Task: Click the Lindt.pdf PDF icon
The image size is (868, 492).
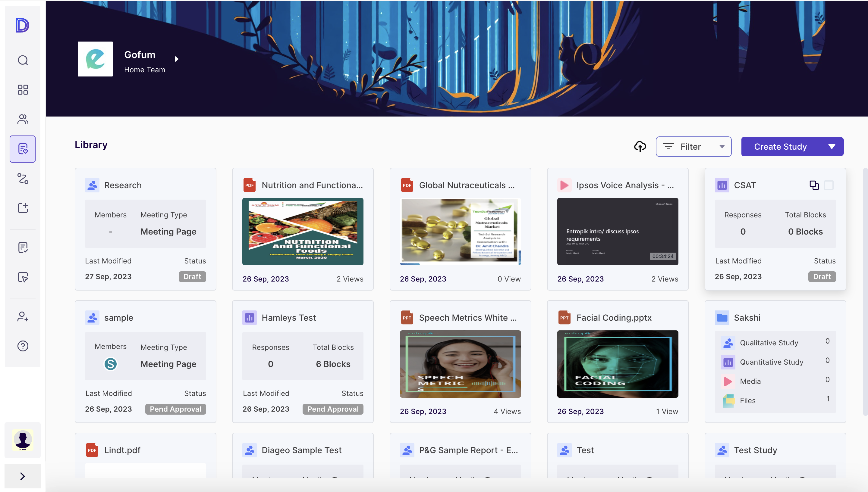Action: (x=92, y=450)
